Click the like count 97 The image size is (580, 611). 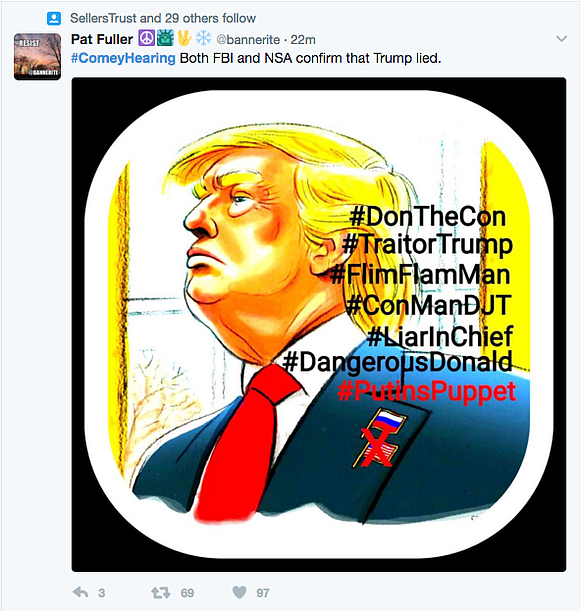(263, 593)
